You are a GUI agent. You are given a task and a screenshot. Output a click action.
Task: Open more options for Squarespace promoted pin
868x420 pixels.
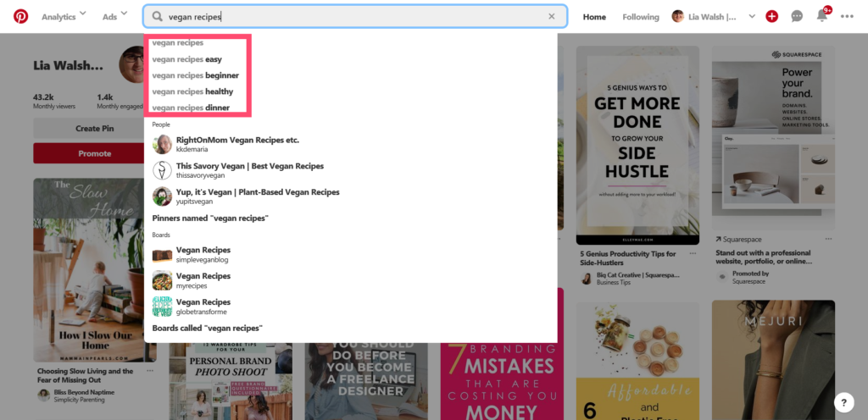(829, 240)
